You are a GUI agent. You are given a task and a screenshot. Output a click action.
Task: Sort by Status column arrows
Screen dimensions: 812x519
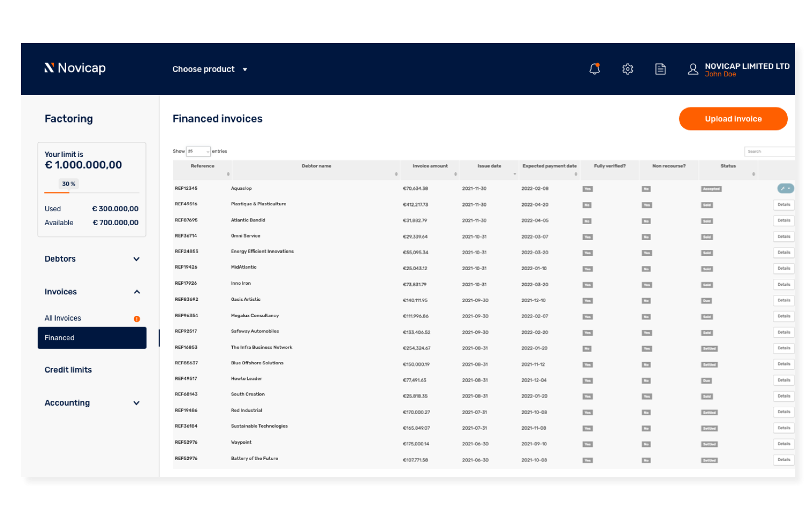click(753, 174)
